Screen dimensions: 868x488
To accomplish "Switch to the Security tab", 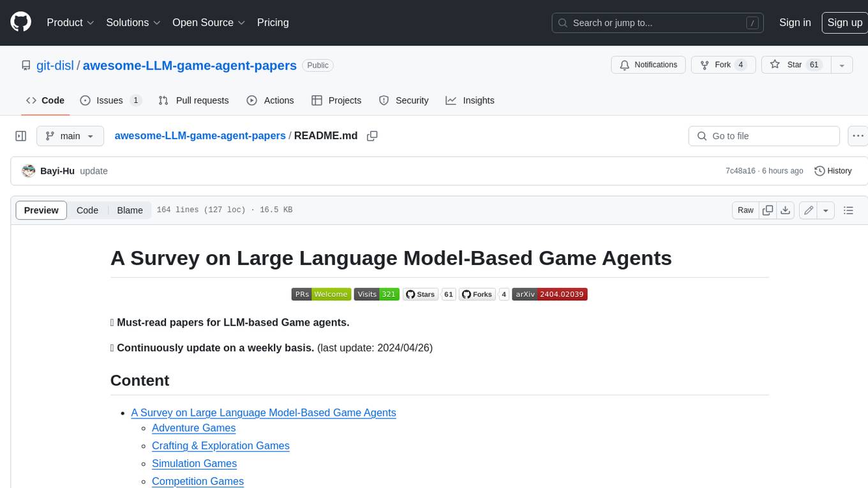I will [x=403, y=100].
